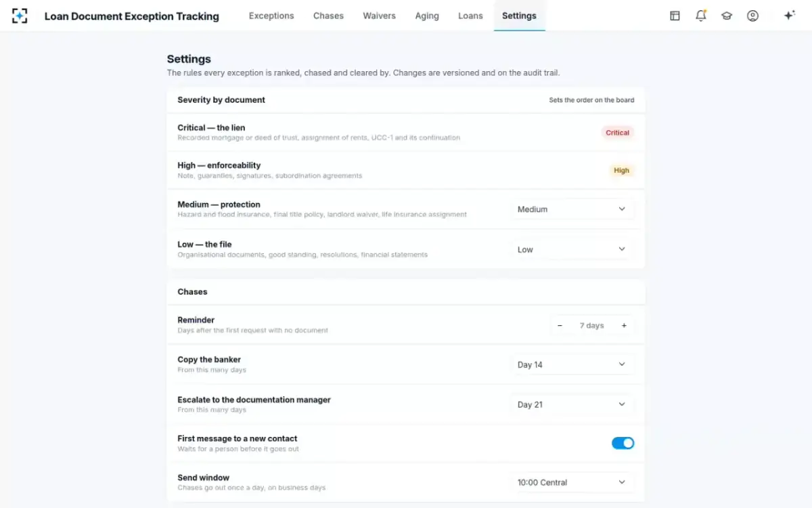Image resolution: width=812 pixels, height=508 pixels.
Task: Click the High severity badge
Action: click(621, 171)
